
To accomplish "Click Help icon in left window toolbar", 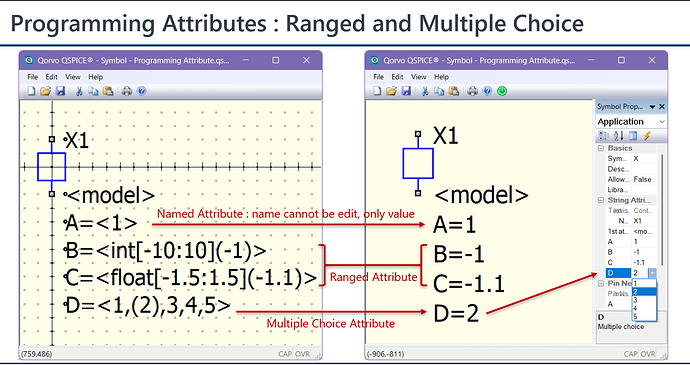I will (141, 91).
